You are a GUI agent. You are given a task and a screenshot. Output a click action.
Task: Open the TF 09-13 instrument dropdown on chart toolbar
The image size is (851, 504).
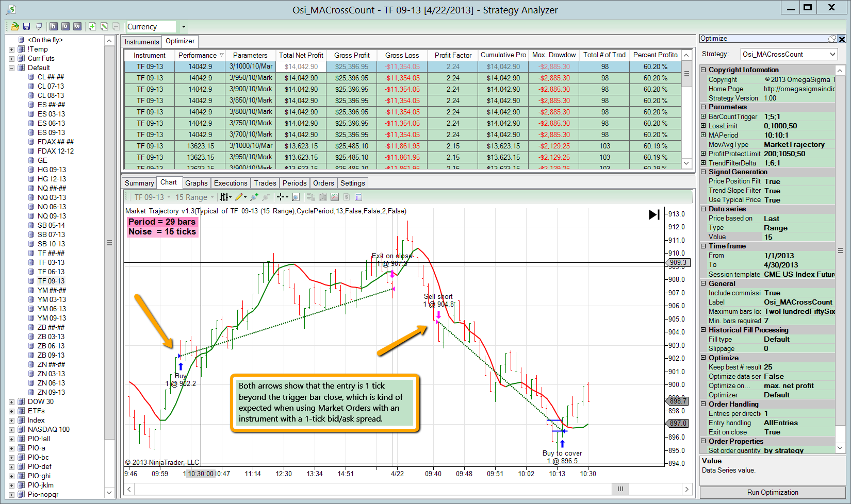(x=152, y=197)
